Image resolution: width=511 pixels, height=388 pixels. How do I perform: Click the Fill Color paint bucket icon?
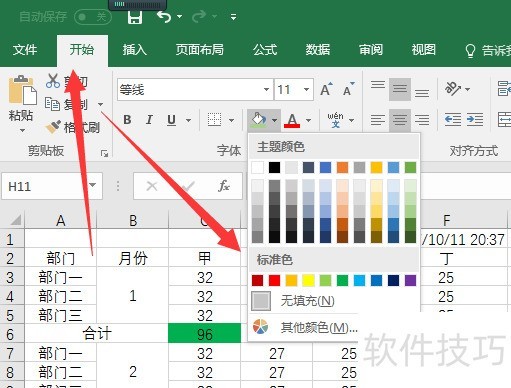(x=259, y=120)
